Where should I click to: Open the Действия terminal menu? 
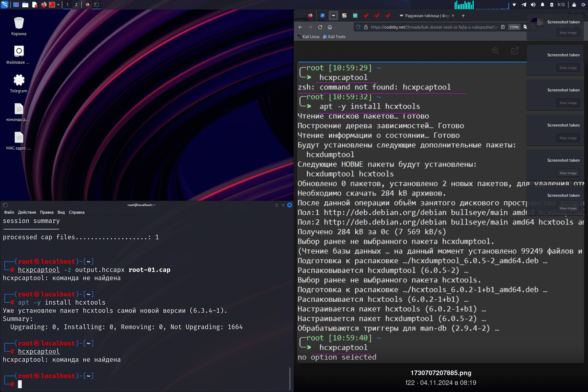pos(27,212)
